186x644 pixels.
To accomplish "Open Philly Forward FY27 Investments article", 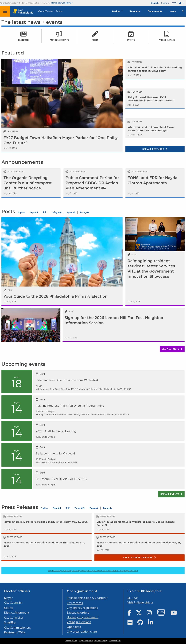I will (x=151, y=99).
